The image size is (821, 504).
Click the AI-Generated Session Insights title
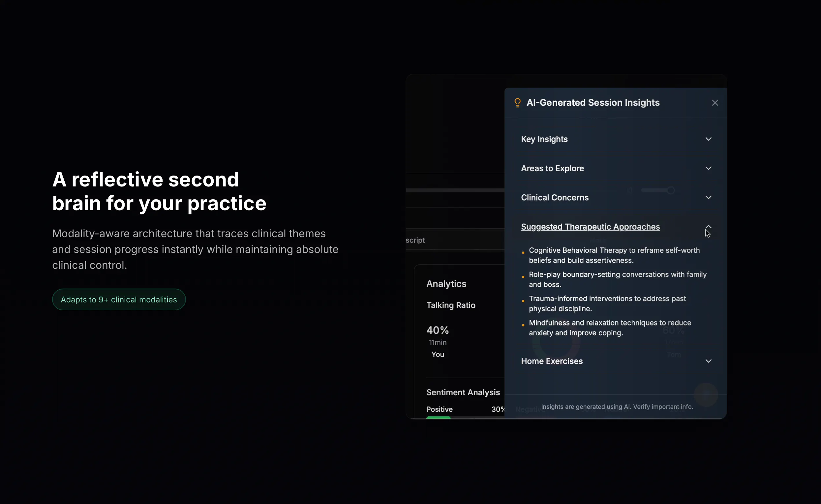593,103
